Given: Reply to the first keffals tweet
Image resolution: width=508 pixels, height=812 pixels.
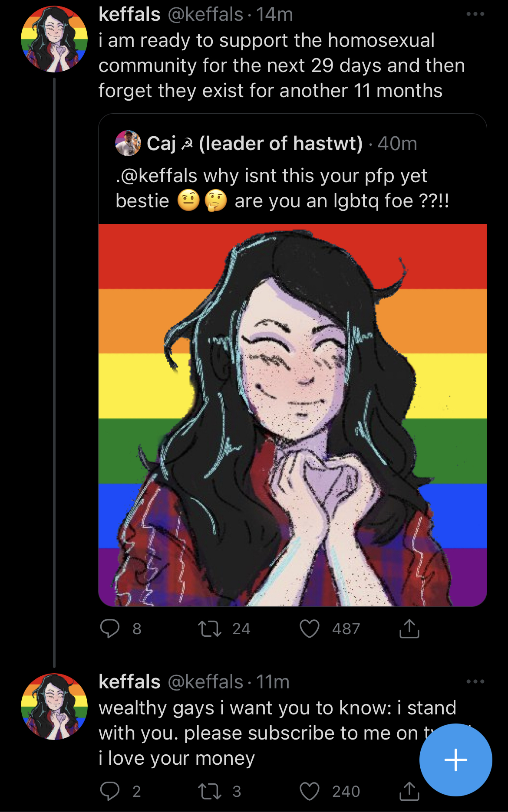Looking at the screenshot, I should 110,629.
